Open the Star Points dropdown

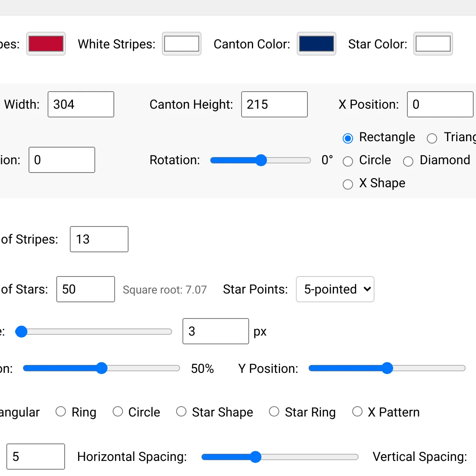tap(335, 289)
